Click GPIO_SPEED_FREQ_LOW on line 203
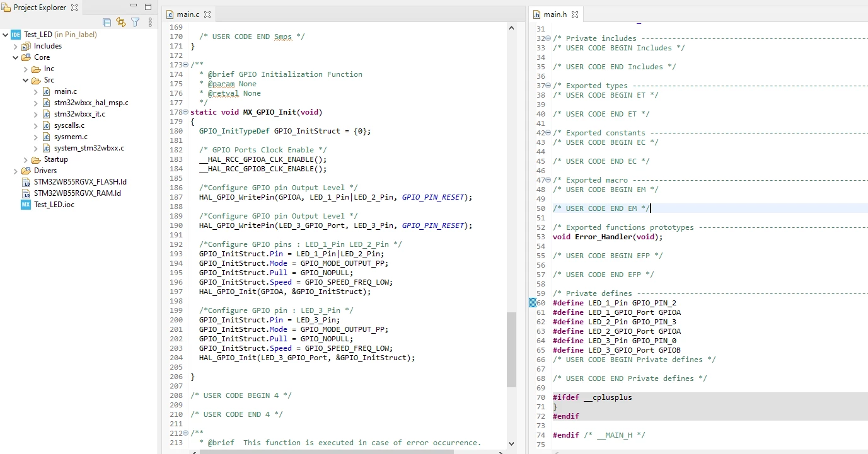The width and height of the screenshot is (868, 454). coord(347,348)
